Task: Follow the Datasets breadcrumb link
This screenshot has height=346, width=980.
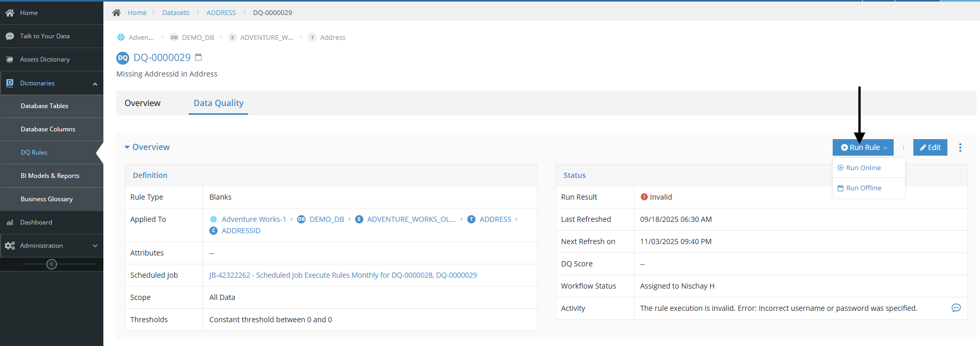Action: click(x=176, y=12)
